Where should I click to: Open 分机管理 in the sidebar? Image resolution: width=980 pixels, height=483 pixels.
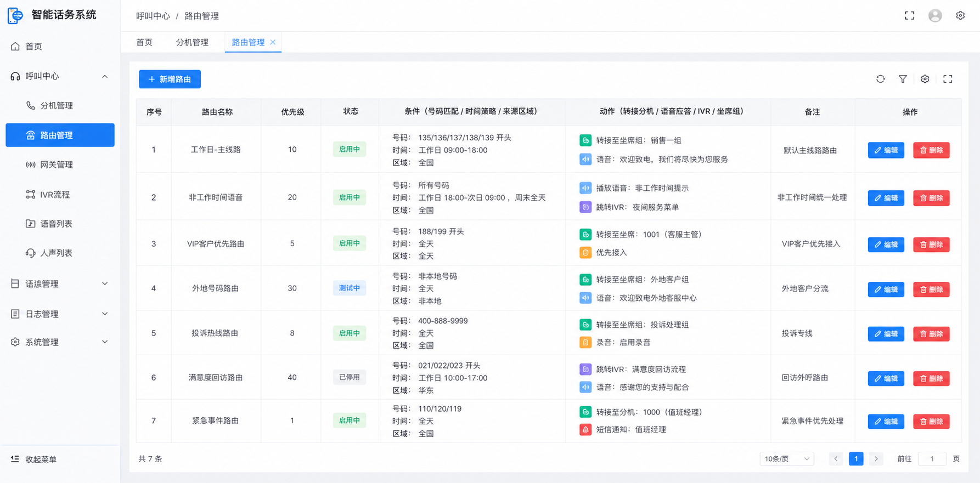point(60,105)
